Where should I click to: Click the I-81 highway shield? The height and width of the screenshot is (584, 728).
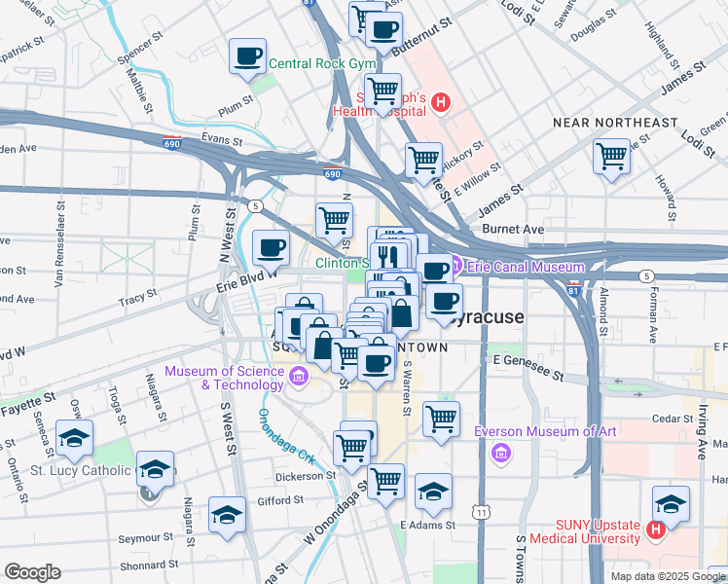pyautogui.click(x=574, y=289)
